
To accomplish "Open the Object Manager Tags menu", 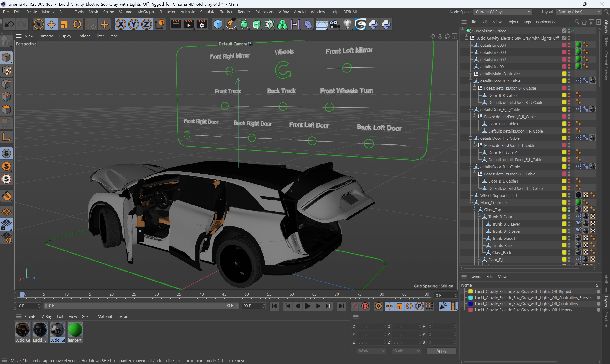I will click(x=527, y=22).
